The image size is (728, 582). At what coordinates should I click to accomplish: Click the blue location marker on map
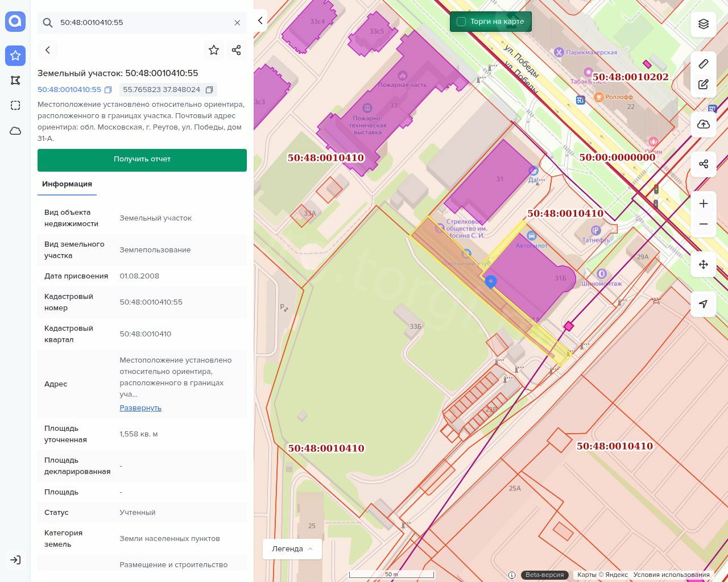tap(490, 281)
